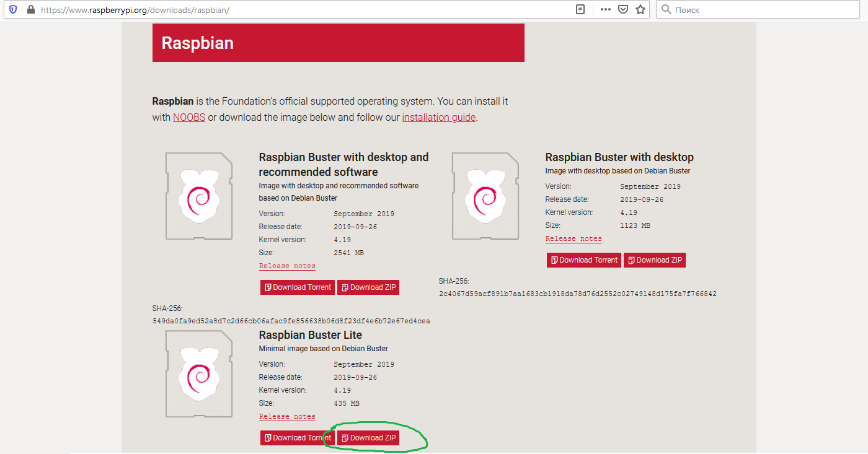Screen dimensions: 868x454
Task: Click the size value 1123 MB
Action: [x=635, y=225]
